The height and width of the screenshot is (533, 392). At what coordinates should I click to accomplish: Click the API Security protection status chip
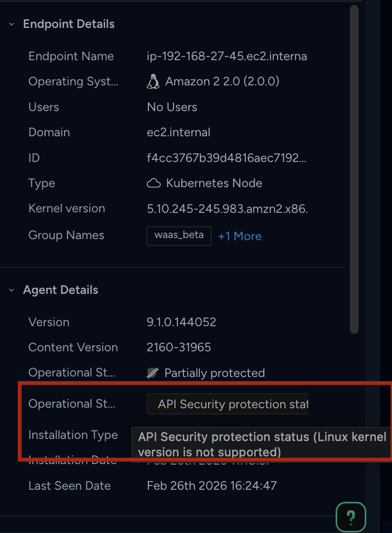click(227, 404)
